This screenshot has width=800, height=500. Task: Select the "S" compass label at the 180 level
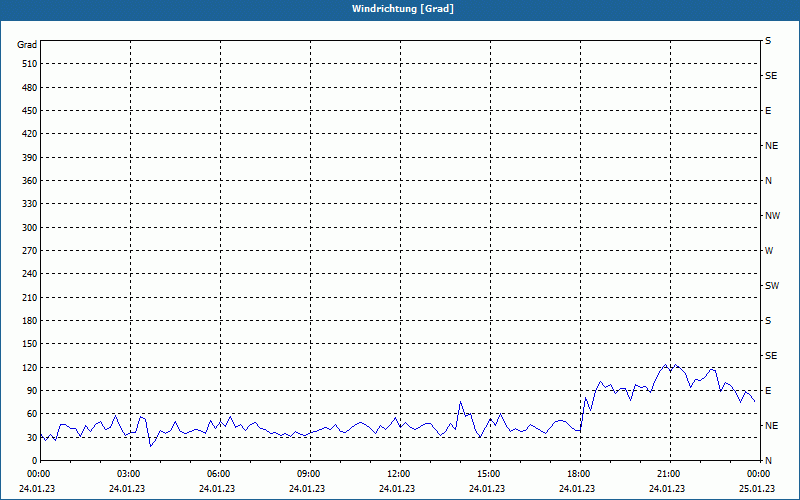coord(768,321)
